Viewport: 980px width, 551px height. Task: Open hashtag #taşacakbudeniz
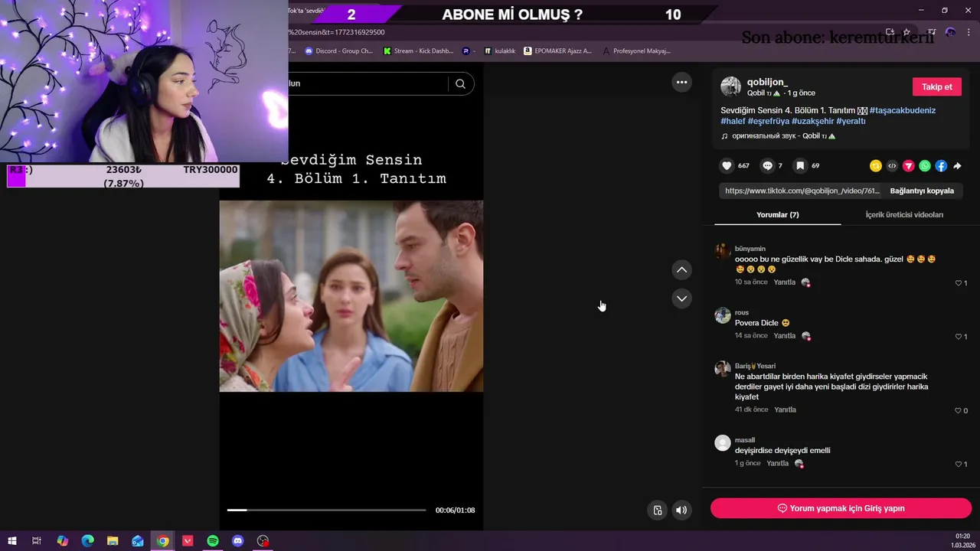point(902,110)
